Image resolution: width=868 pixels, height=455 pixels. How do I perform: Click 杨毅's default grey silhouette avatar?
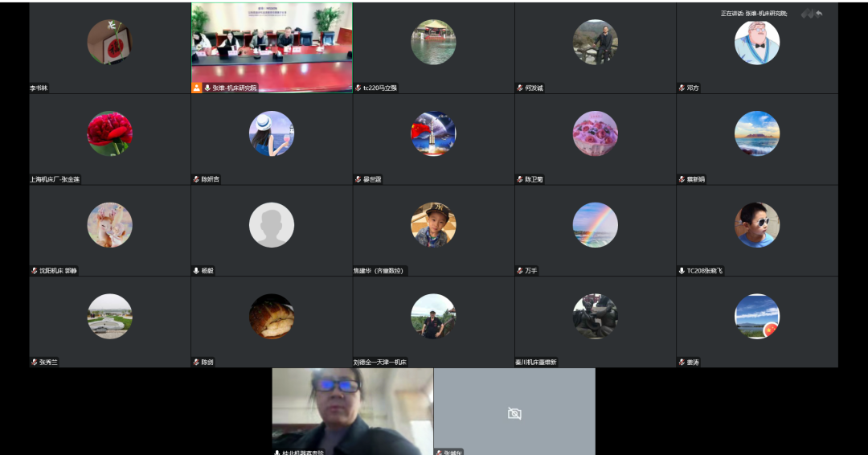pyautogui.click(x=272, y=225)
